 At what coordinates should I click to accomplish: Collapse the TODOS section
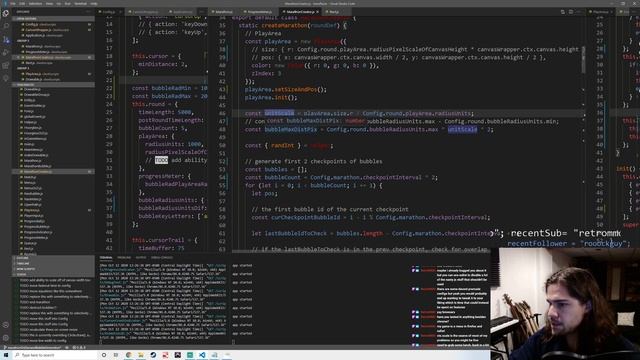53,275
